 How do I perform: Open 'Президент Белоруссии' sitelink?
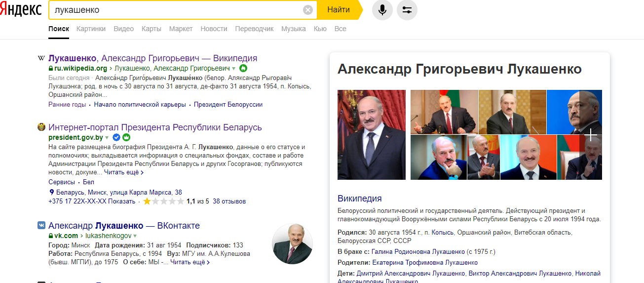coord(228,105)
